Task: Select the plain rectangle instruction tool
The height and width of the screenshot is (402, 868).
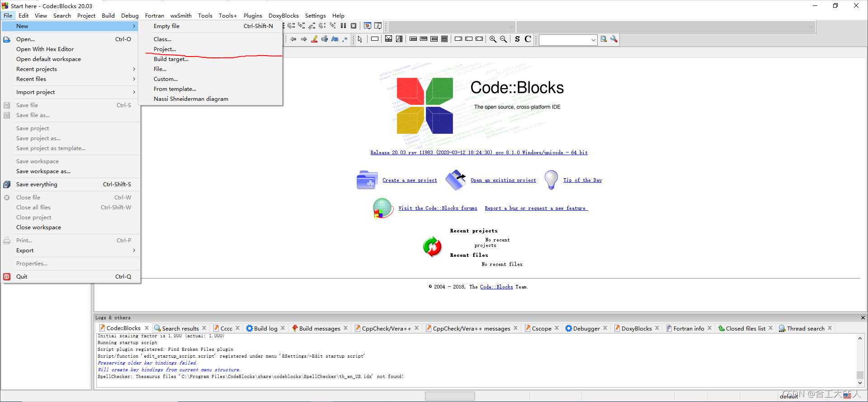Action: point(375,39)
